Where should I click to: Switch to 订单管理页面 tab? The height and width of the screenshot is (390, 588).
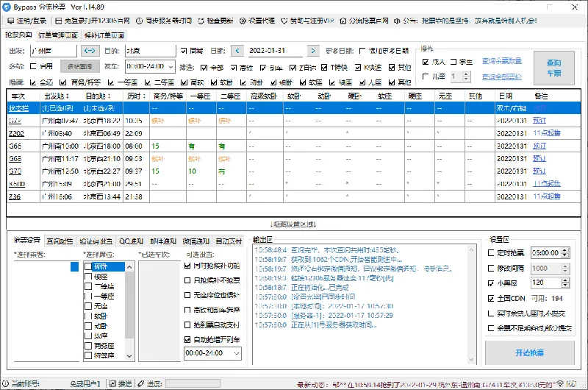coord(58,35)
